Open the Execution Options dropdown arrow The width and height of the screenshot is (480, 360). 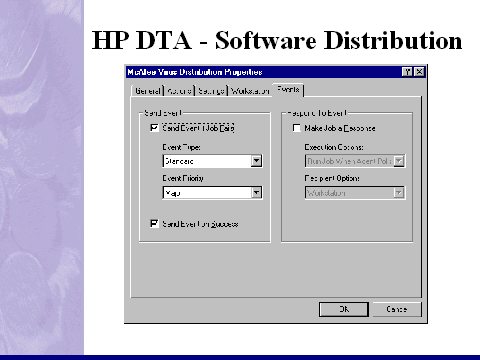[399, 161]
